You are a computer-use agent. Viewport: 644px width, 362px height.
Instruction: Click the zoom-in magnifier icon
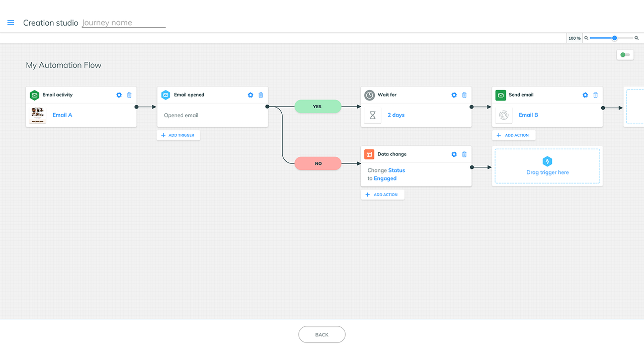pyautogui.click(x=586, y=38)
